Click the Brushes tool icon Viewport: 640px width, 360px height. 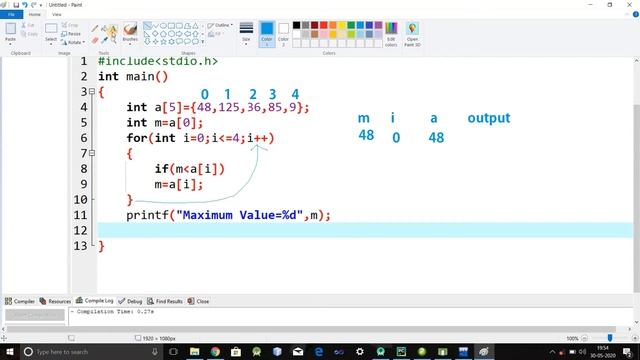click(130, 29)
